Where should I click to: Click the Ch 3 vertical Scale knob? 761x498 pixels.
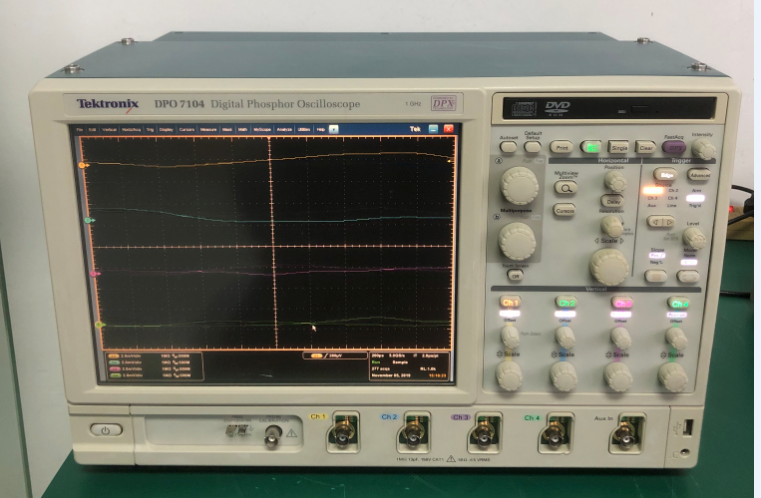[x=618, y=377]
